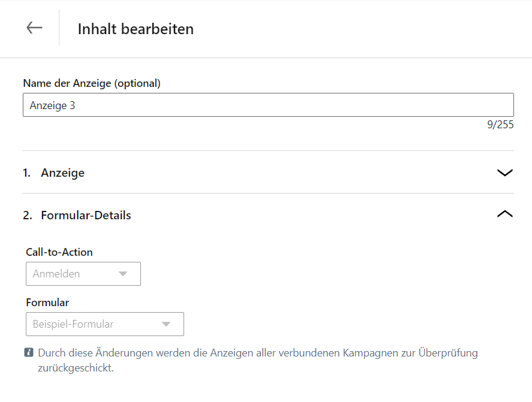Collapse the Formular-Details section chevron
Screen dimensions: 532x402
[x=505, y=214]
